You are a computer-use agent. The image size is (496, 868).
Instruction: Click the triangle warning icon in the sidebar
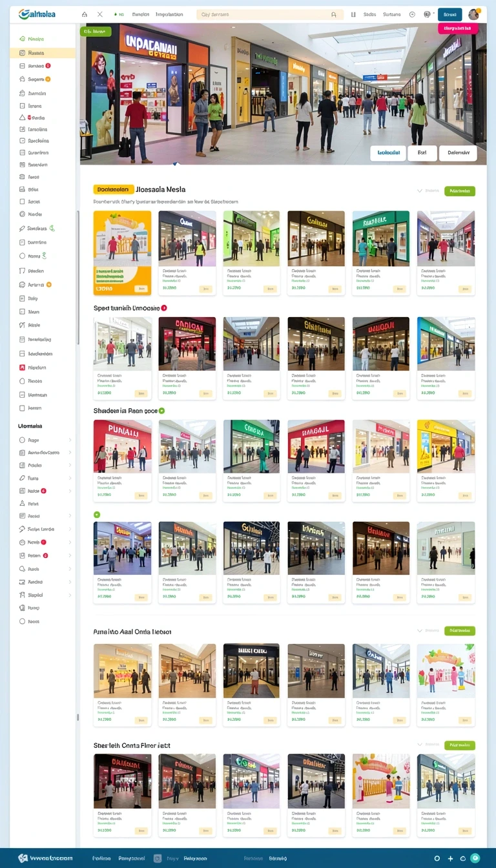click(x=22, y=118)
